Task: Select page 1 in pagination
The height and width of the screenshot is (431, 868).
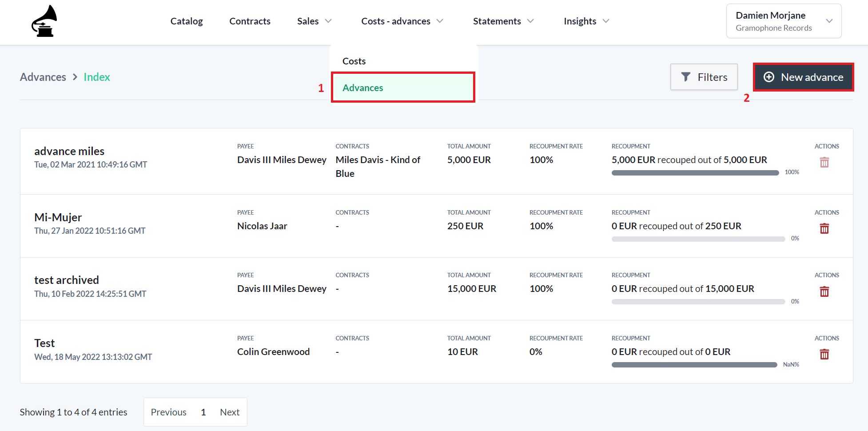Action: [203, 412]
